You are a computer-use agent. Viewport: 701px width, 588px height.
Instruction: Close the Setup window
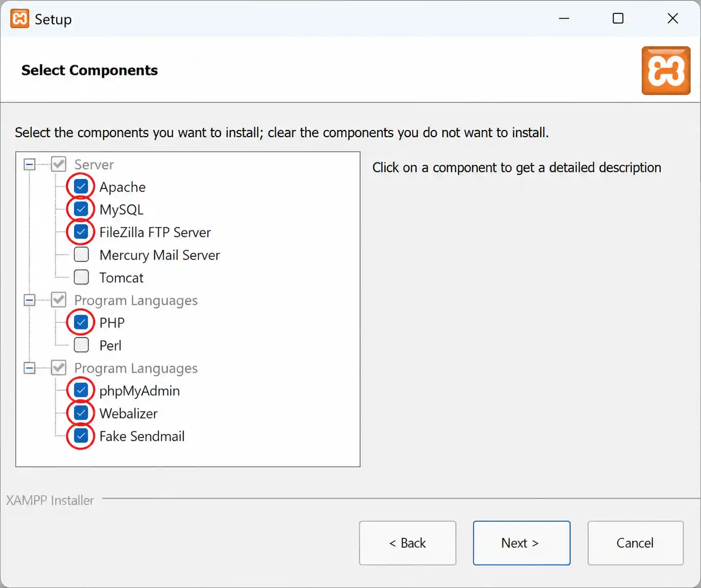[673, 18]
